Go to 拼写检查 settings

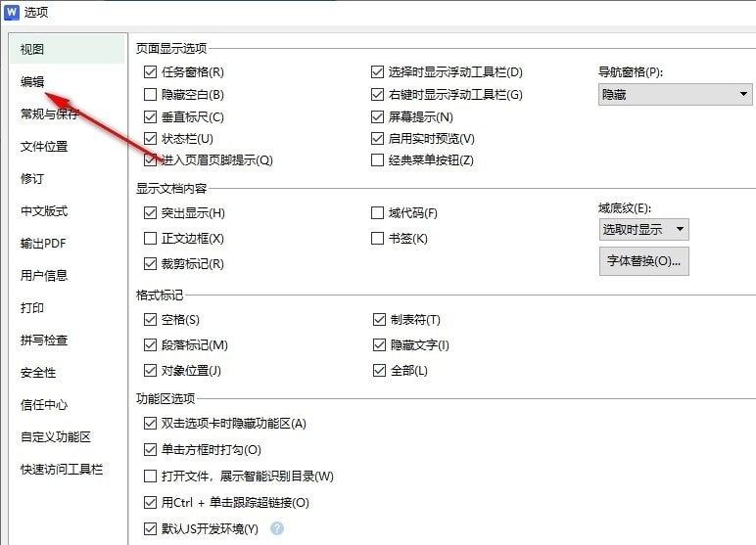[44, 341]
